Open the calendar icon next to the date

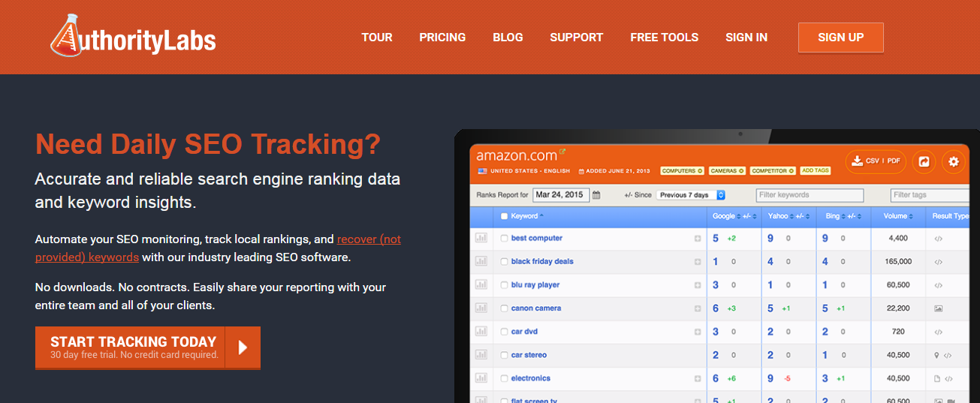coord(596,195)
